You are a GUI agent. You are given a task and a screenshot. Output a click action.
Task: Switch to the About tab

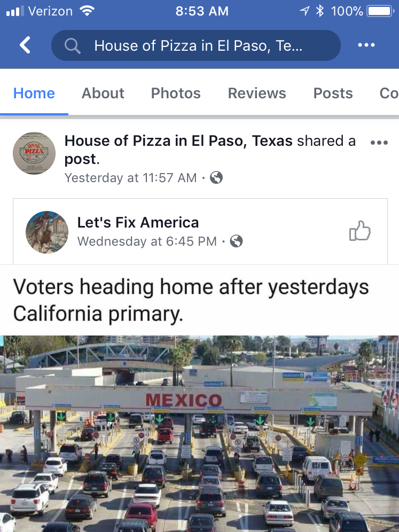pyautogui.click(x=103, y=93)
